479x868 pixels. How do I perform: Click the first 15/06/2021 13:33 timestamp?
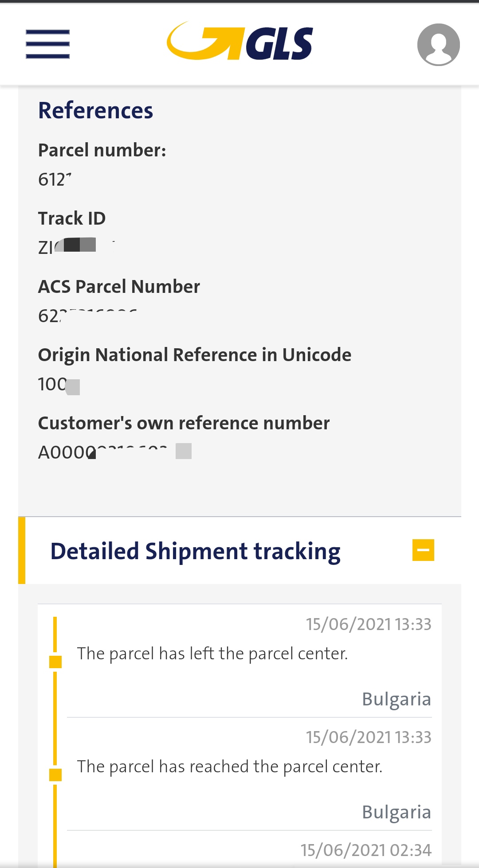point(368,624)
